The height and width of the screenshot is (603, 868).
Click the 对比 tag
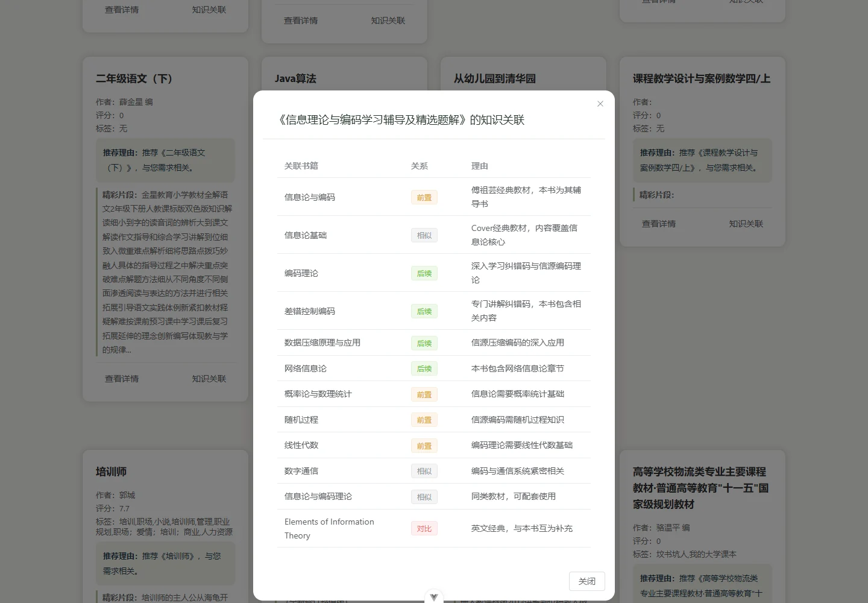[424, 528]
